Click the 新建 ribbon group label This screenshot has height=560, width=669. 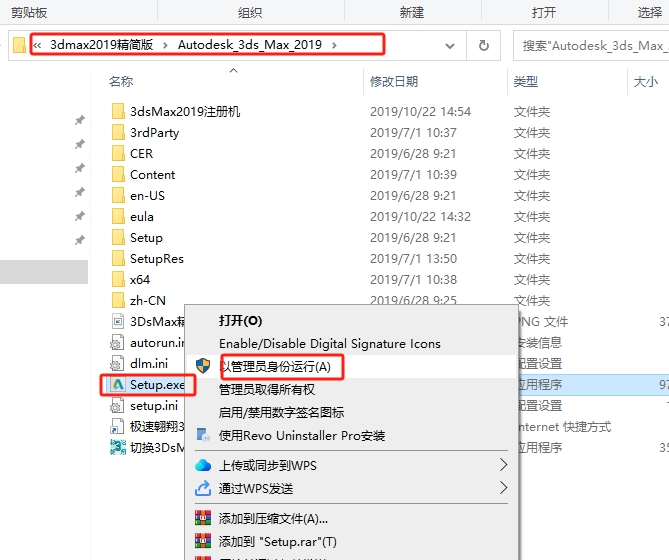[x=411, y=12]
